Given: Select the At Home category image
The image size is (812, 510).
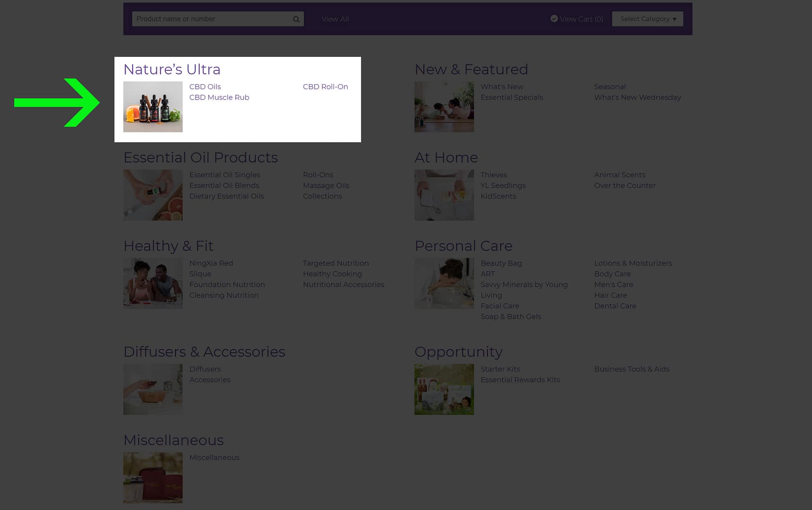Looking at the screenshot, I should point(444,195).
